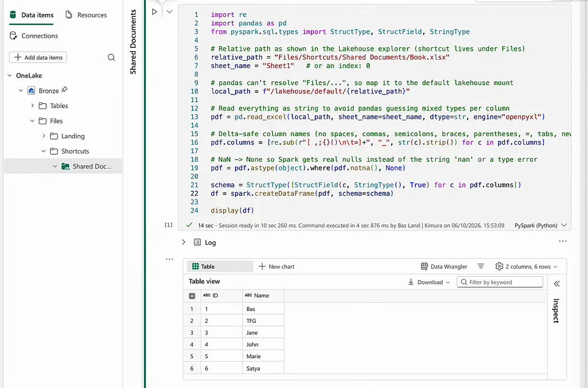Open output ellipsis menu left of table

pos(170,259)
